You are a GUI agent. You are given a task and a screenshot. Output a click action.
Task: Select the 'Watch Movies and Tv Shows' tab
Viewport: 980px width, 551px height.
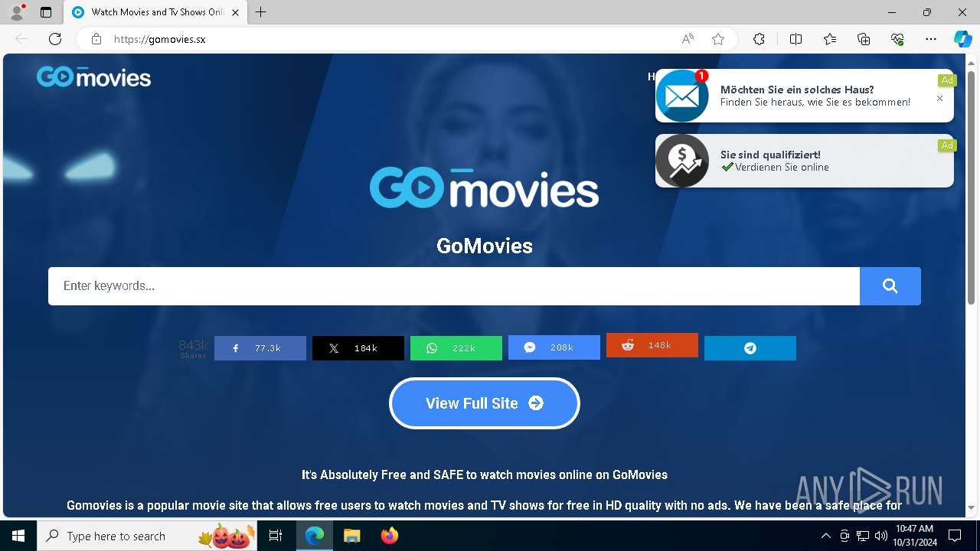click(x=155, y=12)
